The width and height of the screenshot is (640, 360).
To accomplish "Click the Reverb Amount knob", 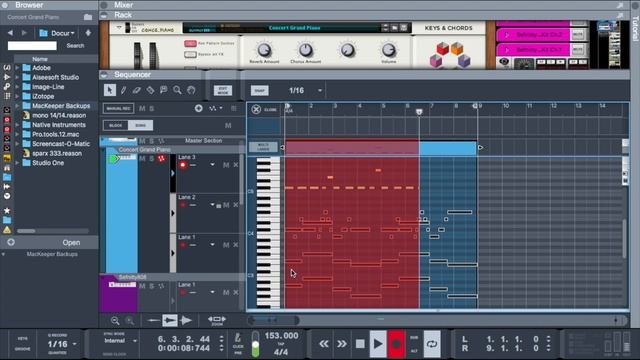I will (x=264, y=51).
